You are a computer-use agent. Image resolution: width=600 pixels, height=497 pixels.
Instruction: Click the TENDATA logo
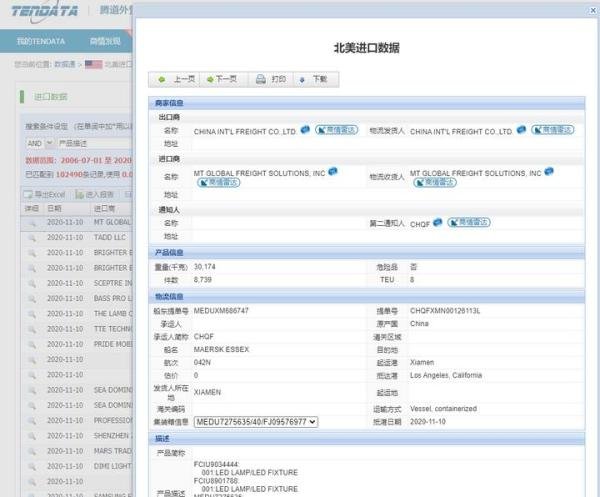click(x=44, y=11)
